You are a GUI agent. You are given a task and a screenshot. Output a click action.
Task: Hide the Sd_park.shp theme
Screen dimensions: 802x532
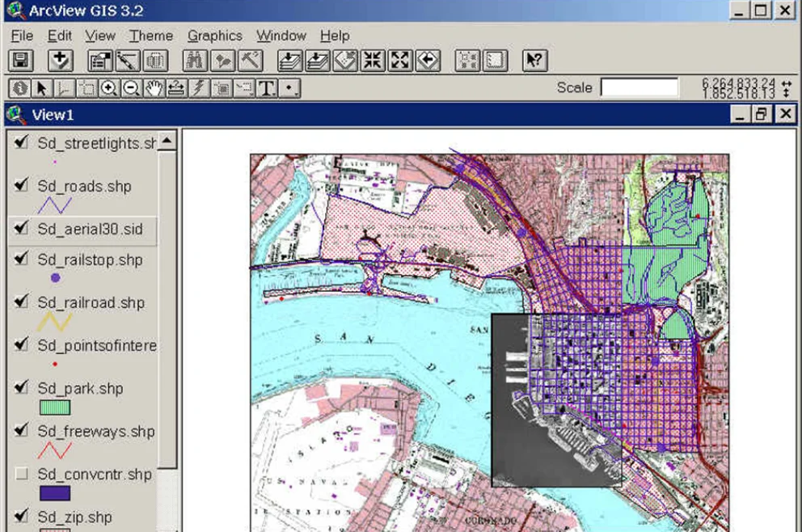(x=20, y=388)
